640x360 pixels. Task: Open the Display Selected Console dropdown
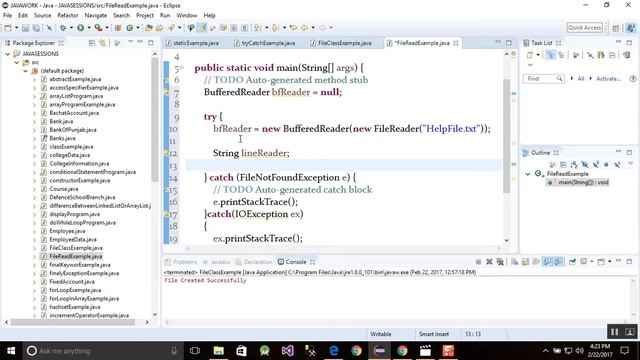[x=591, y=262]
